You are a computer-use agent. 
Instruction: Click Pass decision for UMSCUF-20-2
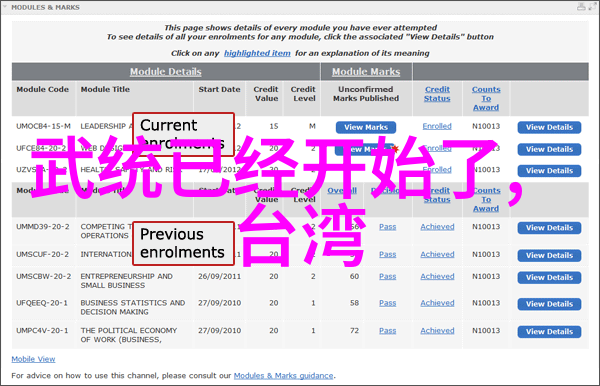coord(388,254)
